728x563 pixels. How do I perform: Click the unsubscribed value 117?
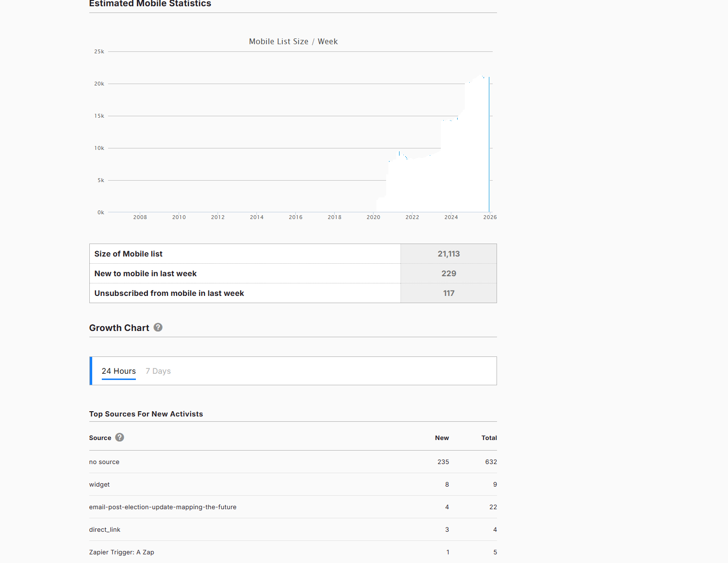pyautogui.click(x=449, y=293)
